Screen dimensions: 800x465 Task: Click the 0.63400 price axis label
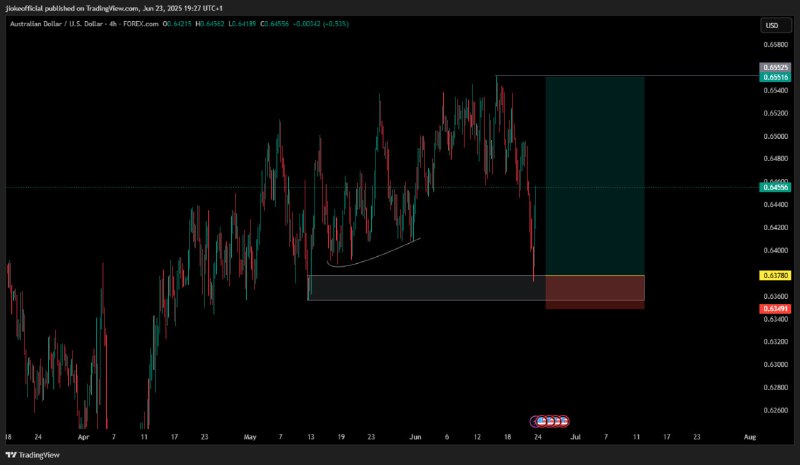tap(776, 319)
